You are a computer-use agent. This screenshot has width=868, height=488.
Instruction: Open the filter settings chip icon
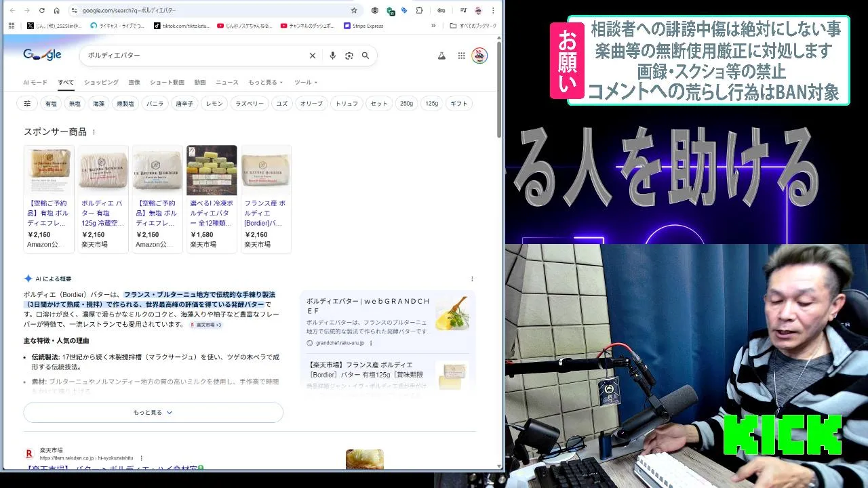point(27,104)
